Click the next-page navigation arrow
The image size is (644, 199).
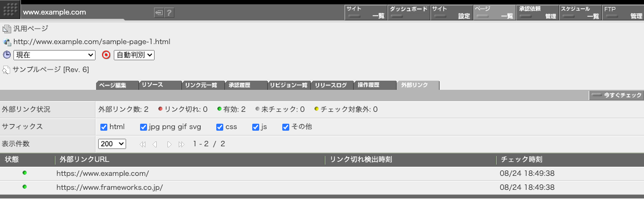click(169, 144)
